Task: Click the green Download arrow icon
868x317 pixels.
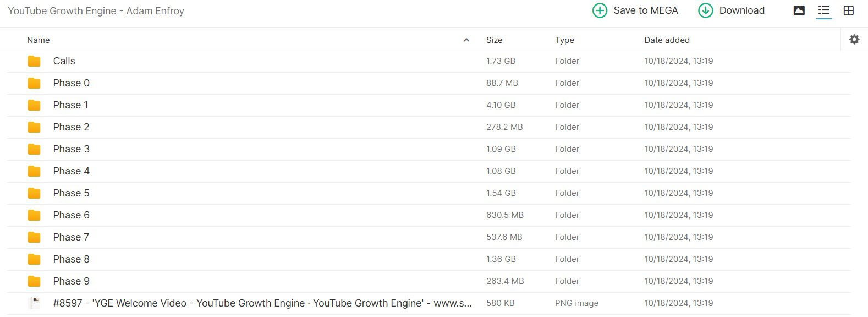Action: pyautogui.click(x=706, y=10)
